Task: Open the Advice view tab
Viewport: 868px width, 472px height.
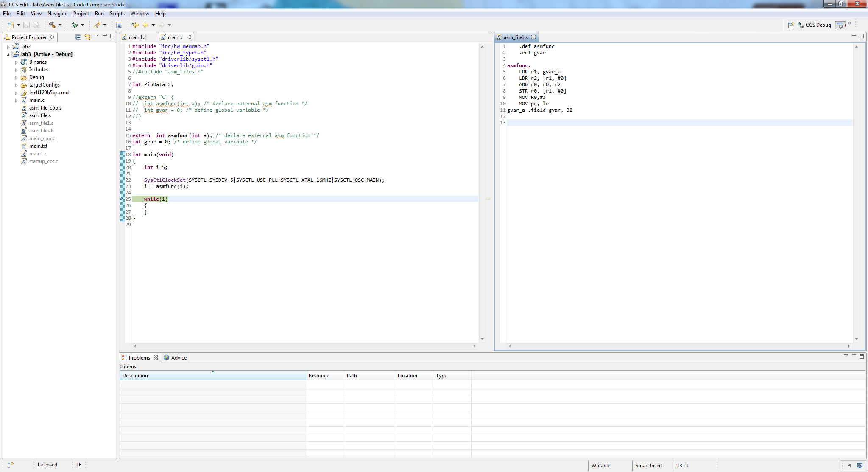Action: click(x=178, y=358)
